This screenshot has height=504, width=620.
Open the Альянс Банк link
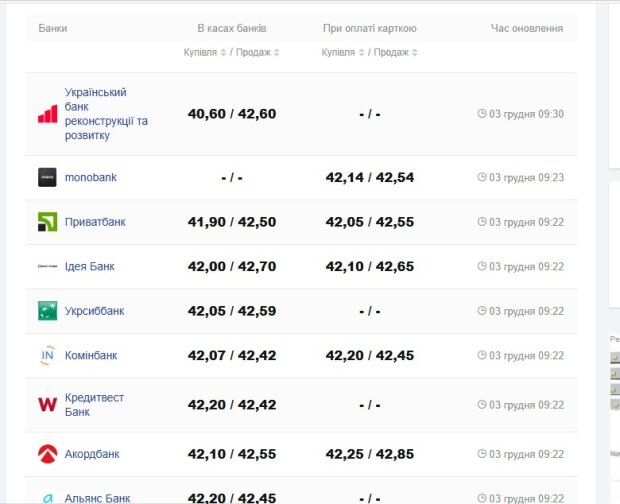(x=97, y=498)
